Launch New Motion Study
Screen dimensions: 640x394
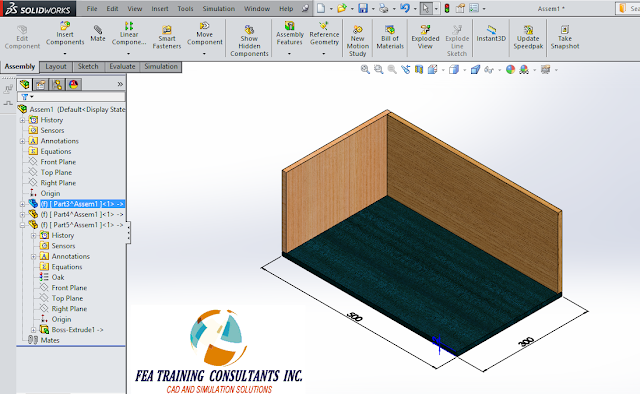click(x=358, y=40)
